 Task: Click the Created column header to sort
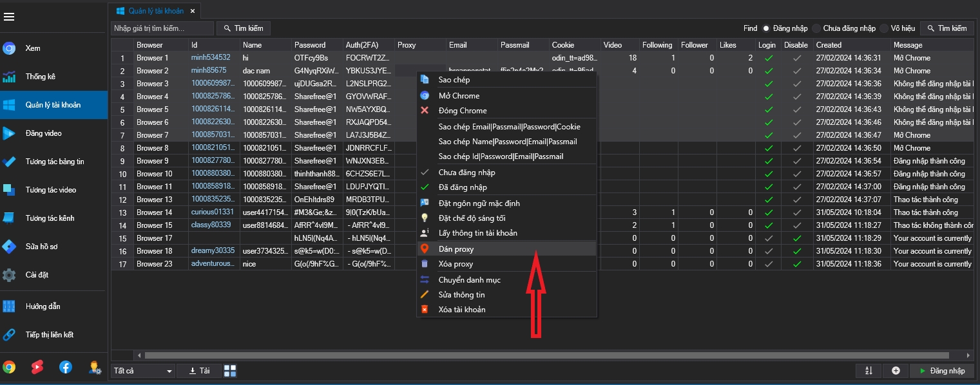pos(829,45)
